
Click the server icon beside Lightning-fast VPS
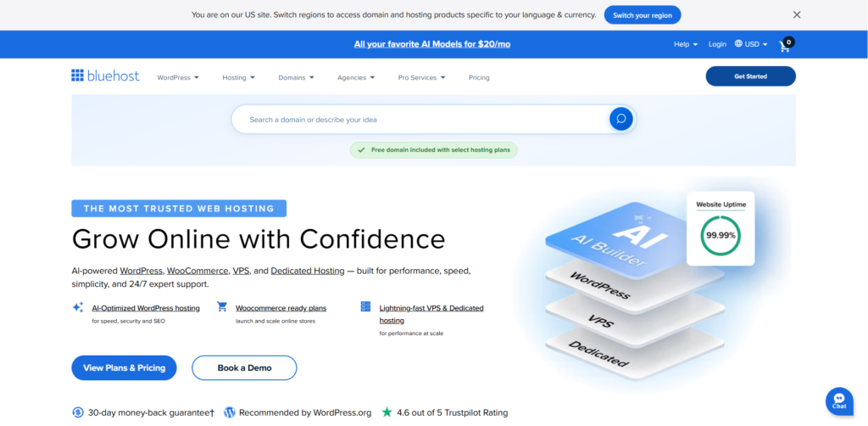pos(365,306)
